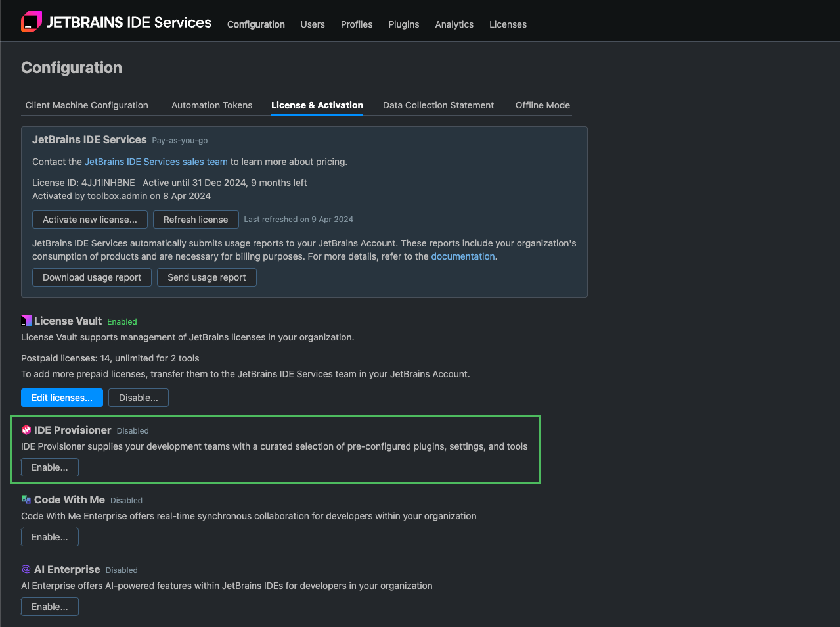Follow the JetBrains IDE Services sales team link
The image size is (840, 627).
click(x=156, y=162)
